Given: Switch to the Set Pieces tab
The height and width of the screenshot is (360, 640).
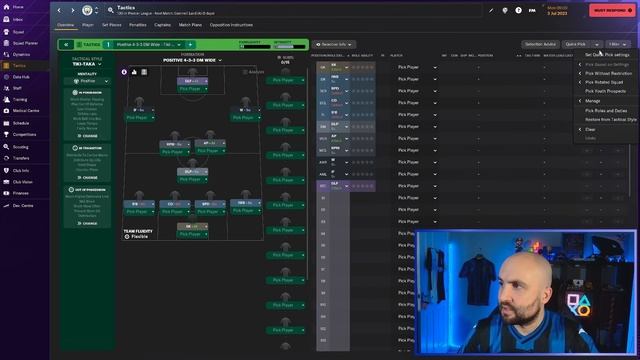Looking at the screenshot, I should coord(111,25).
